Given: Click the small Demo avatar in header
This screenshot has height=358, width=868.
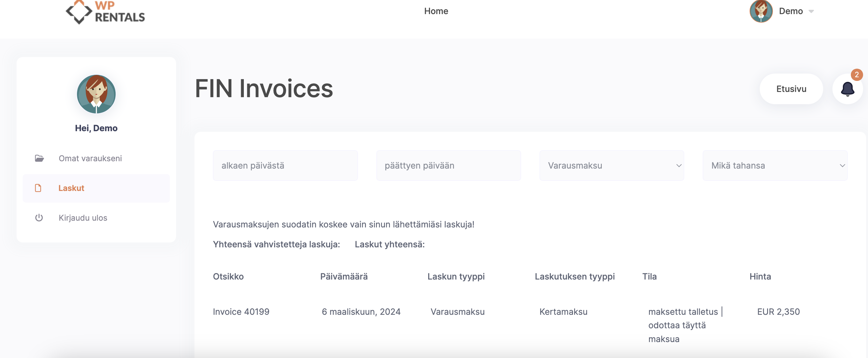Looking at the screenshot, I should [x=761, y=11].
